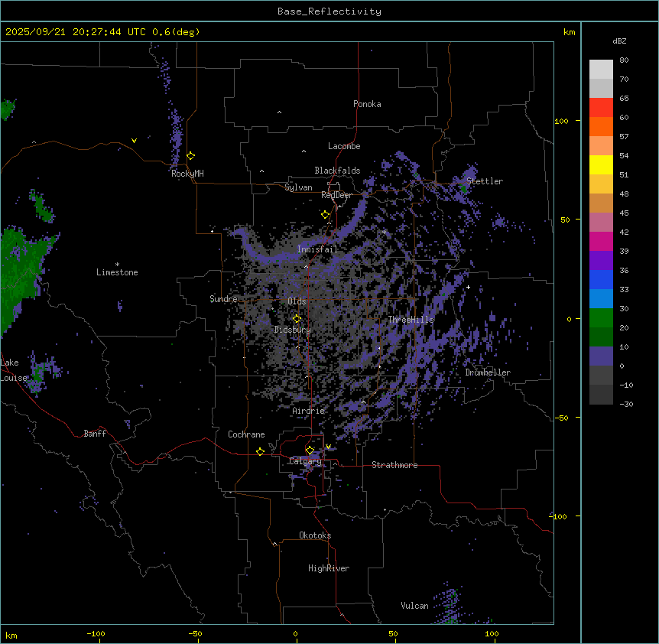Click the Base_Reflectivity title at top

(x=329, y=11)
